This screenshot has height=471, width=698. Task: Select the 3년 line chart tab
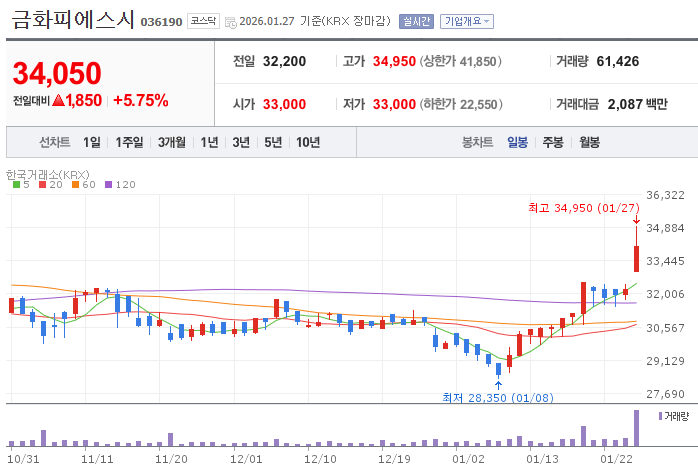point(241,142)
